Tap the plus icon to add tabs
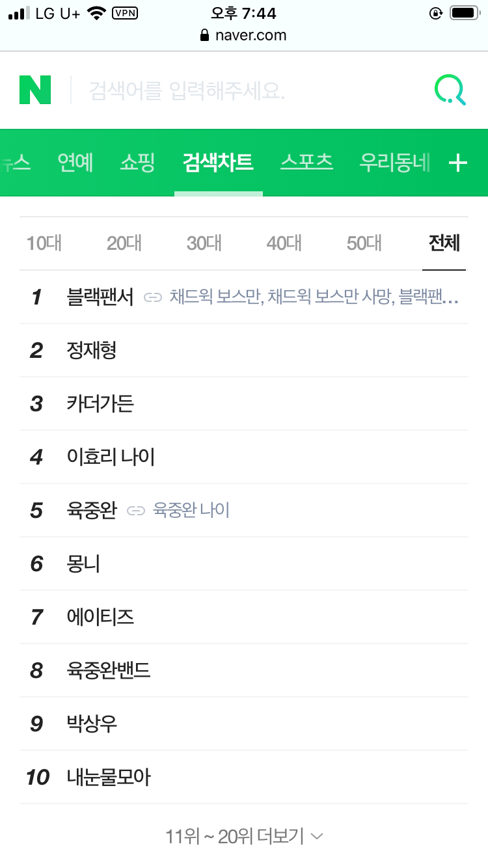The width and height of the screenshot is (488, 868). (459, 163)
